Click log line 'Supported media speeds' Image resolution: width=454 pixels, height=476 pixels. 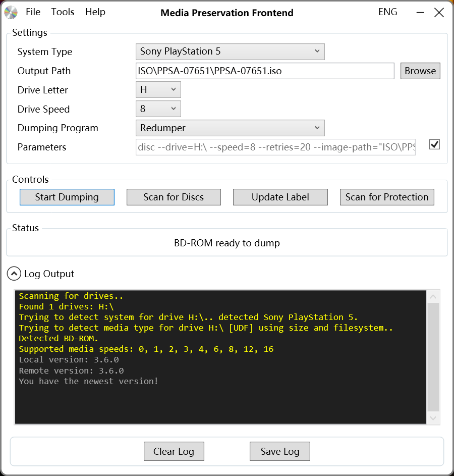pyautogui.click(x=146, y=349)
